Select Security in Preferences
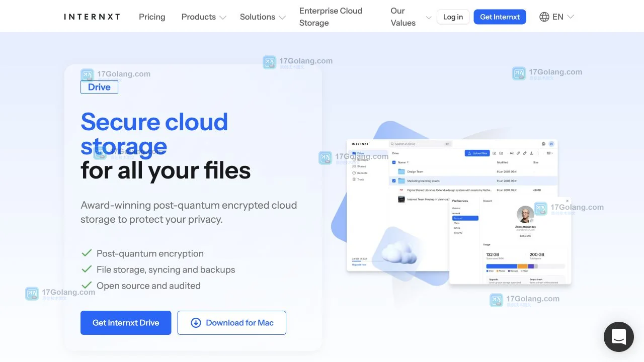644x362 pixels. [x=458, y=233]
